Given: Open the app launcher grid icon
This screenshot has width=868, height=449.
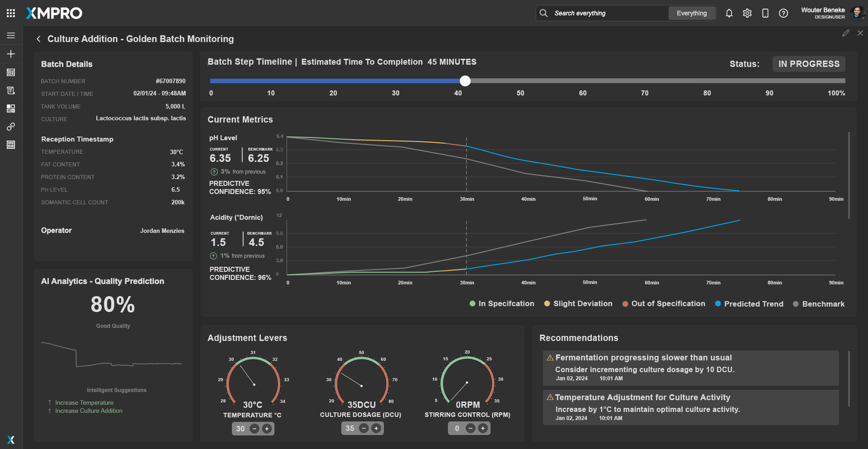Looking at the screenshot, I should pos(11,13).
